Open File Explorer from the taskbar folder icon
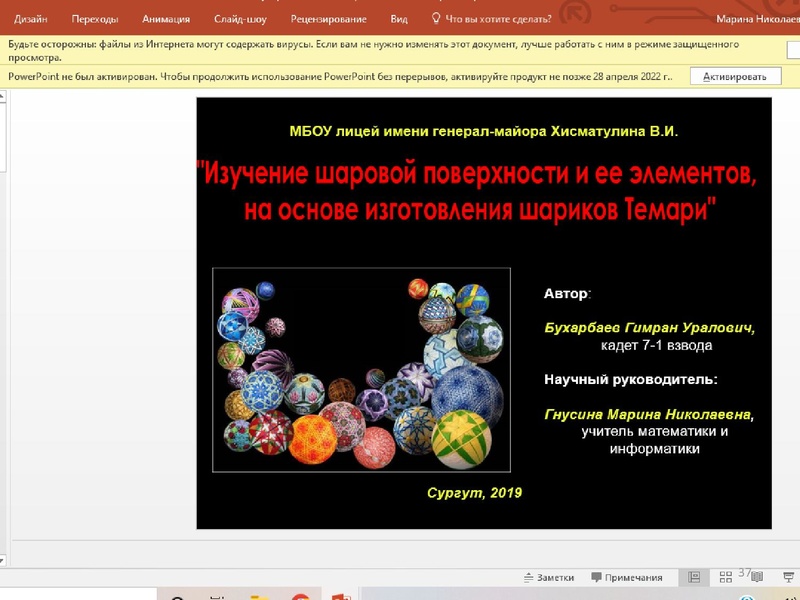 [x=258, y=596]
